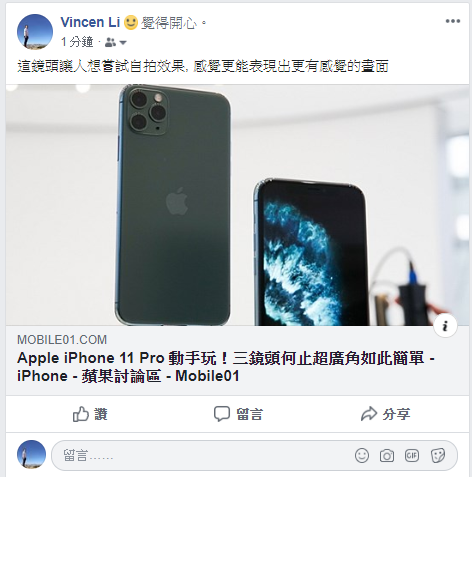
Task: Open the GIF picker in comment box
Action: [x=412, y=456]
